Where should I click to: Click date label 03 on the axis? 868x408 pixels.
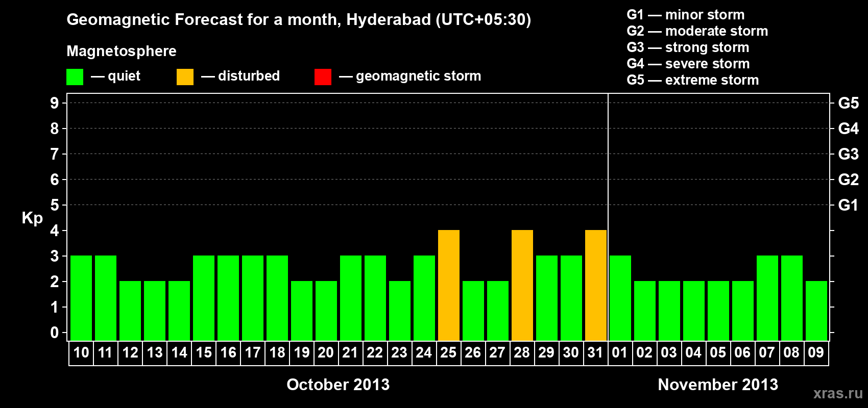click(x=669, y=352)
